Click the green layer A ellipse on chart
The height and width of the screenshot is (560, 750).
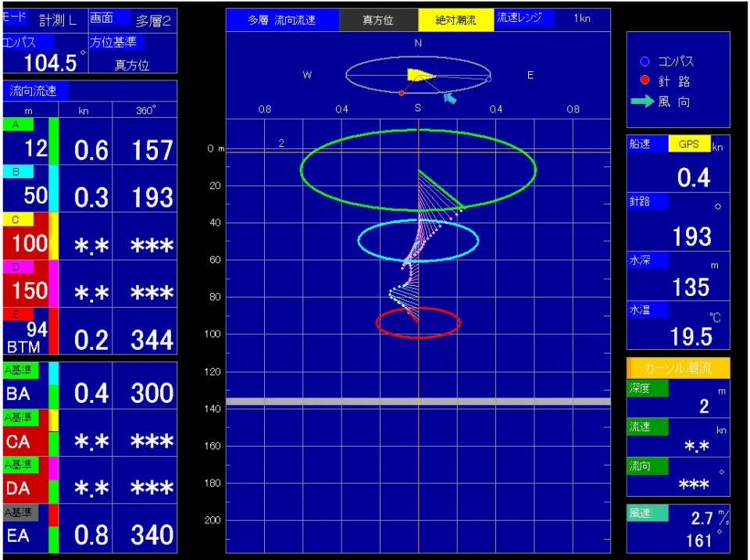[x=419, y=169]
